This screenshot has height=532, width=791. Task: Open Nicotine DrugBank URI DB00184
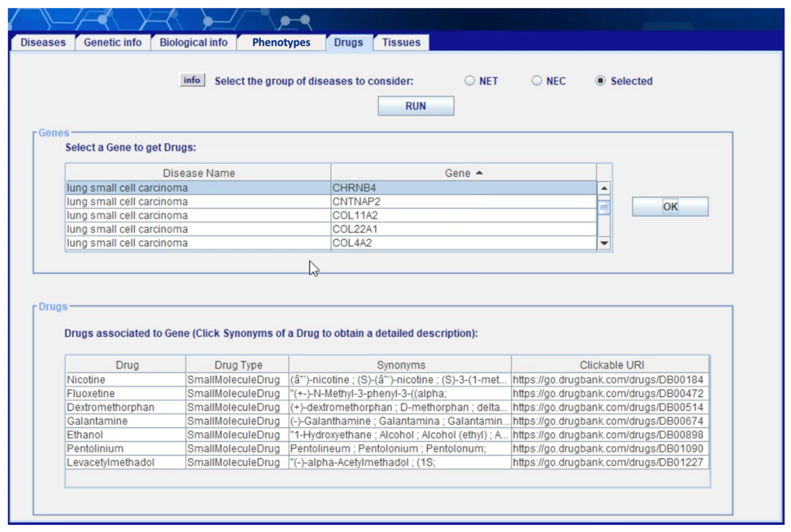coord(607,380)
